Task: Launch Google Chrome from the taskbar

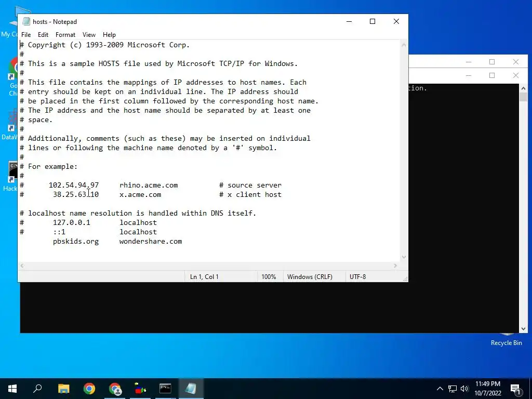Action: tap(89, 389)
